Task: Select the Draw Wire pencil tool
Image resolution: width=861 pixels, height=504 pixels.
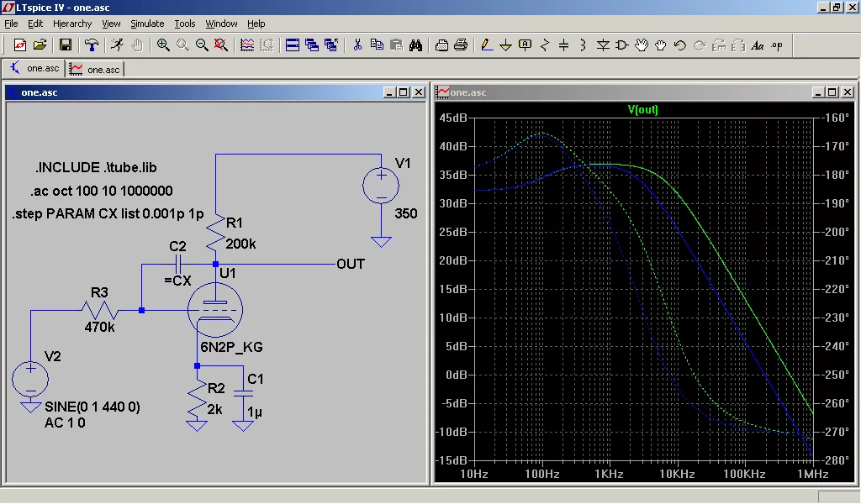Action: pos(486,45)
